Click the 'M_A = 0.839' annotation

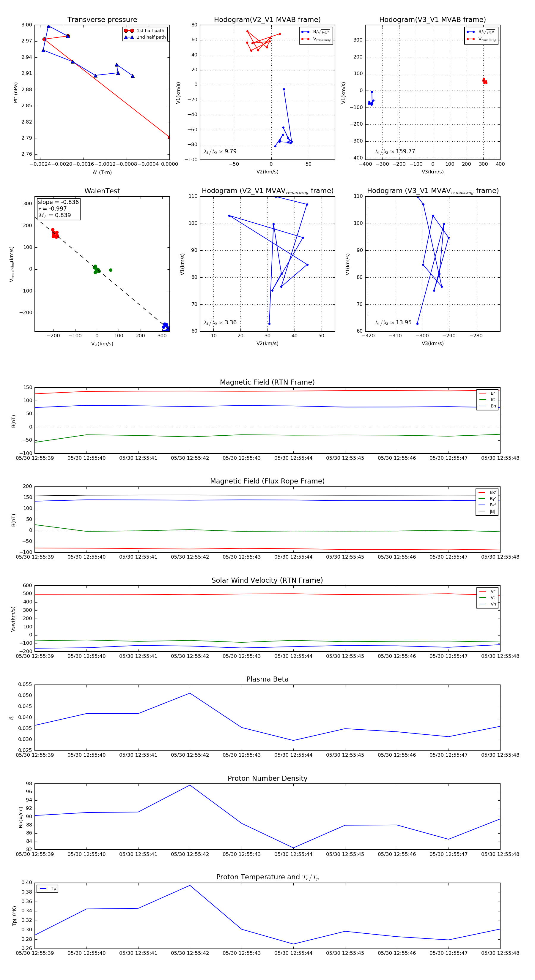point(54,215)
